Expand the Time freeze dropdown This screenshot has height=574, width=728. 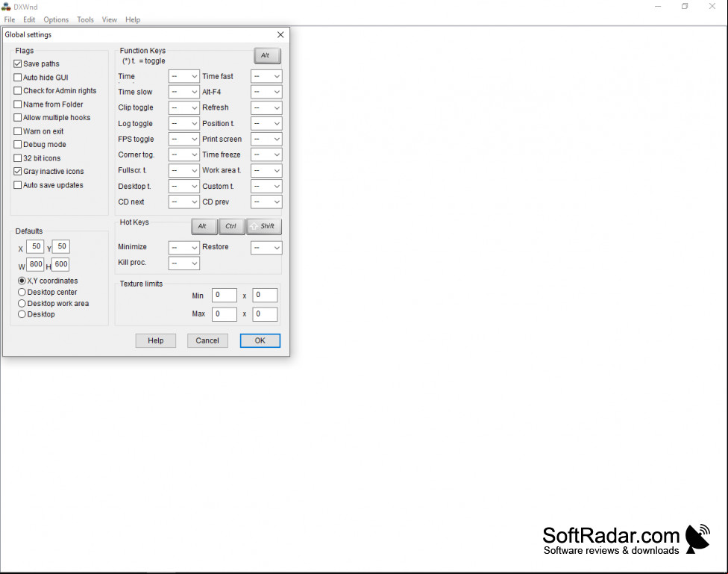click(266, 155)
